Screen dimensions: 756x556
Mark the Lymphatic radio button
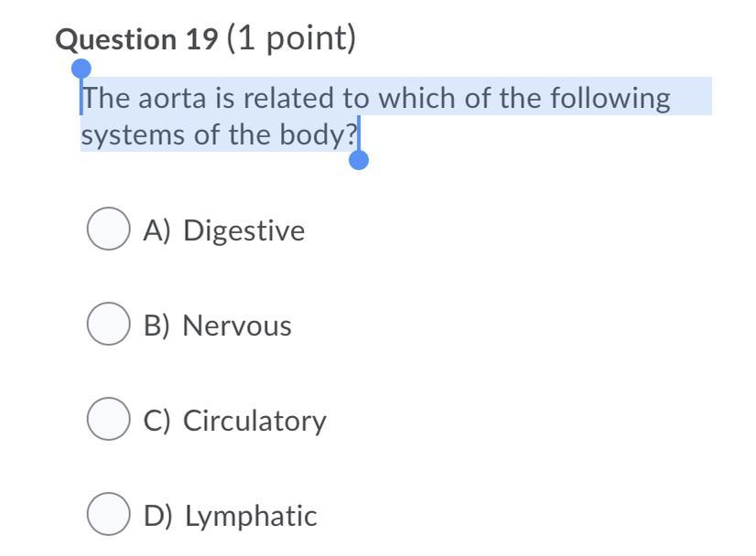click(107, 516)
